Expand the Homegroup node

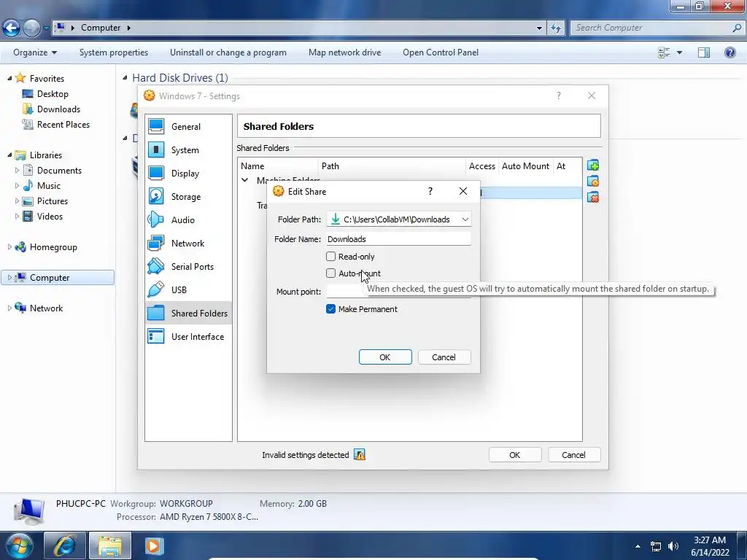(9, 246)
